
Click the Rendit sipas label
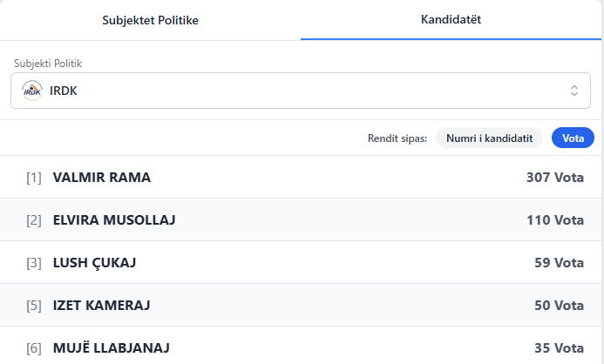[x=397, y=138]
